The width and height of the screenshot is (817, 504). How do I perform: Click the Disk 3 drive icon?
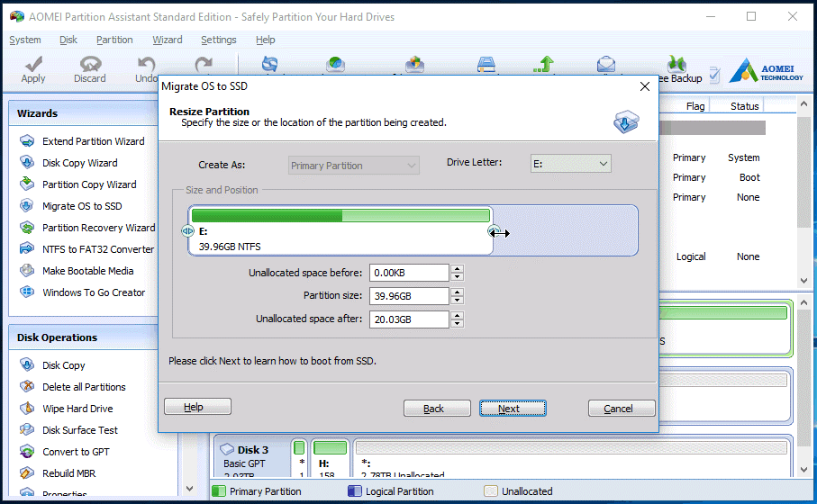227,449
